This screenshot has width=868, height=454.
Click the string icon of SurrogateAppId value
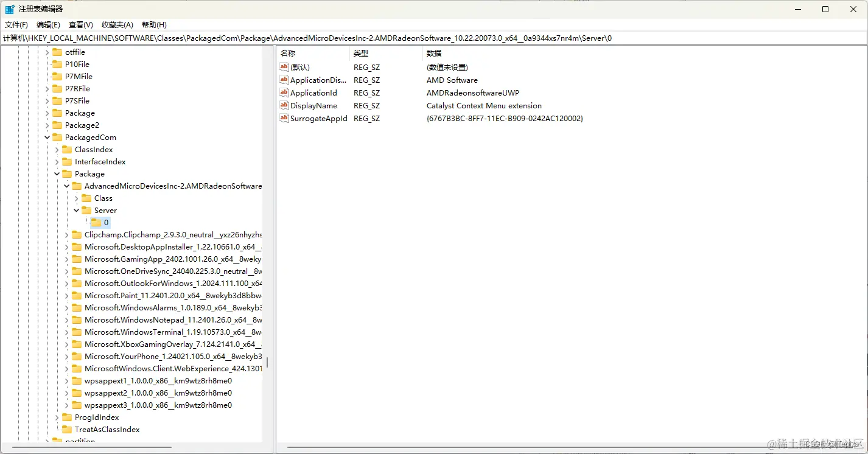pos(284,118)
